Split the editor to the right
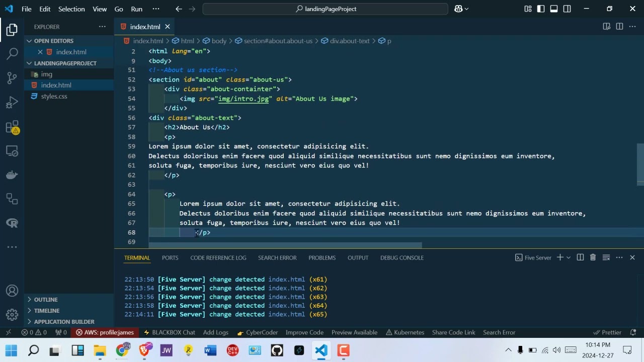 coord(619,27)
